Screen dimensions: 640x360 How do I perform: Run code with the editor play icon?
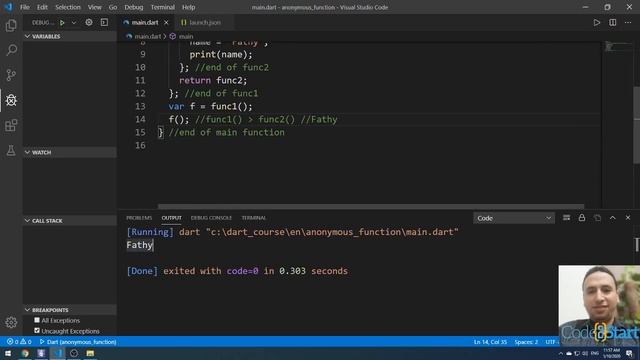click(597, 22)
